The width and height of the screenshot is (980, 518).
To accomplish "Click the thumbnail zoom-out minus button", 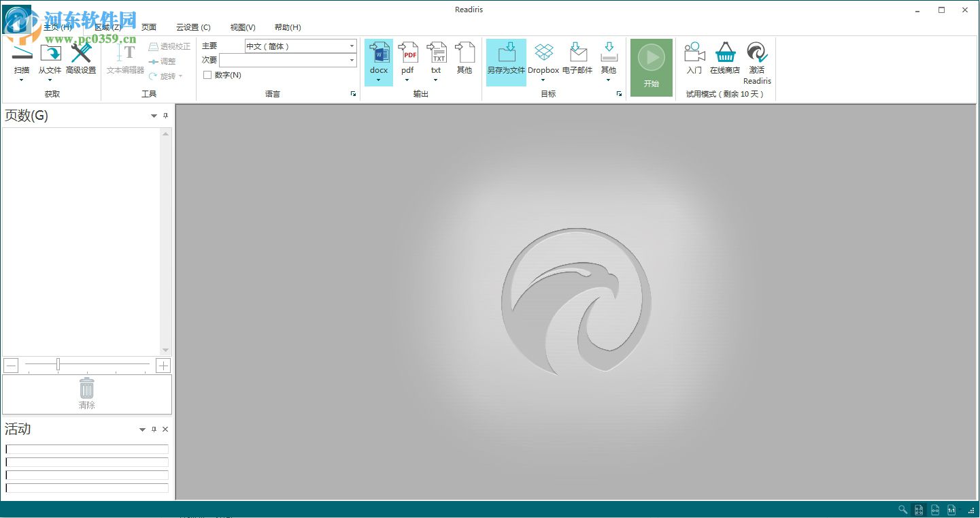I will pyautogui.click(x=11, y=366).
